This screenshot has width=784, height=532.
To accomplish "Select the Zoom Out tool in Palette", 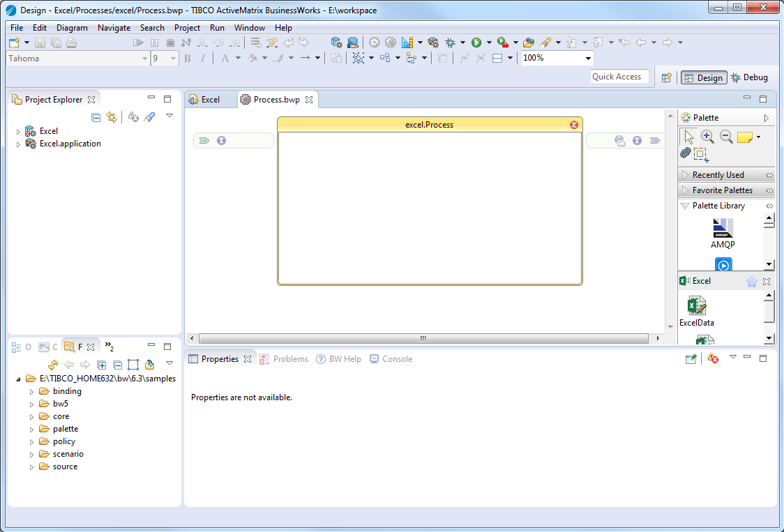I will [x=726, y=136].
